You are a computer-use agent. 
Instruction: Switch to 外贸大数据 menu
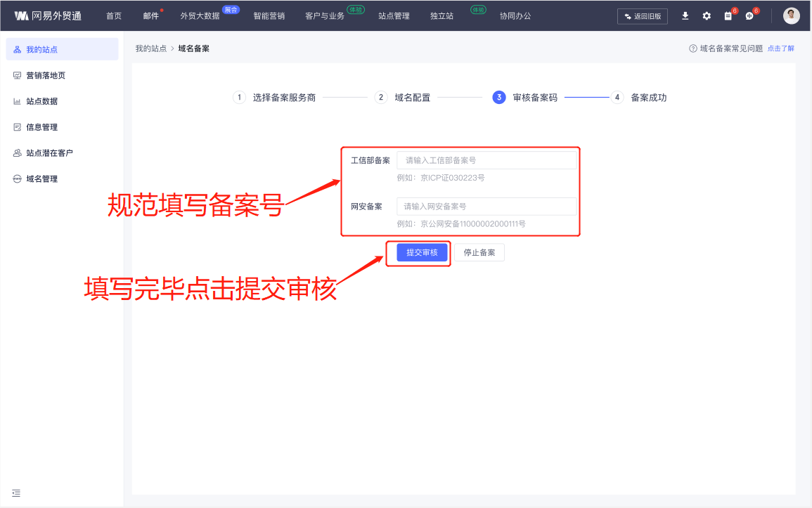coord(200,15)
